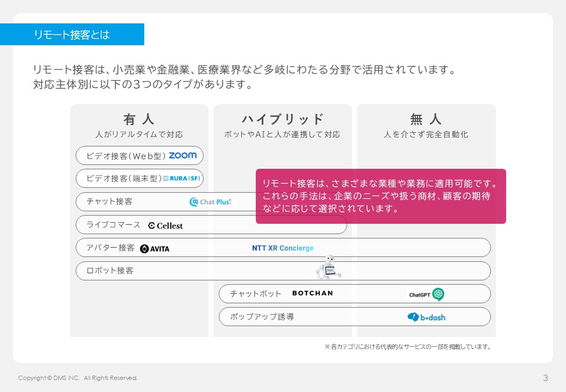
Task: Click the RURA (SF) logo
Action: click(182, 178)
